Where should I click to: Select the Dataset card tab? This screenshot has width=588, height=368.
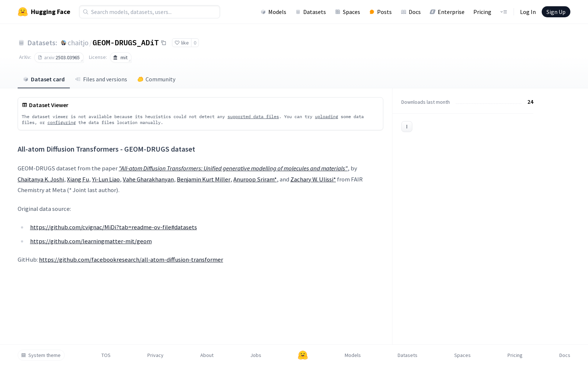[x=44, y=79]
